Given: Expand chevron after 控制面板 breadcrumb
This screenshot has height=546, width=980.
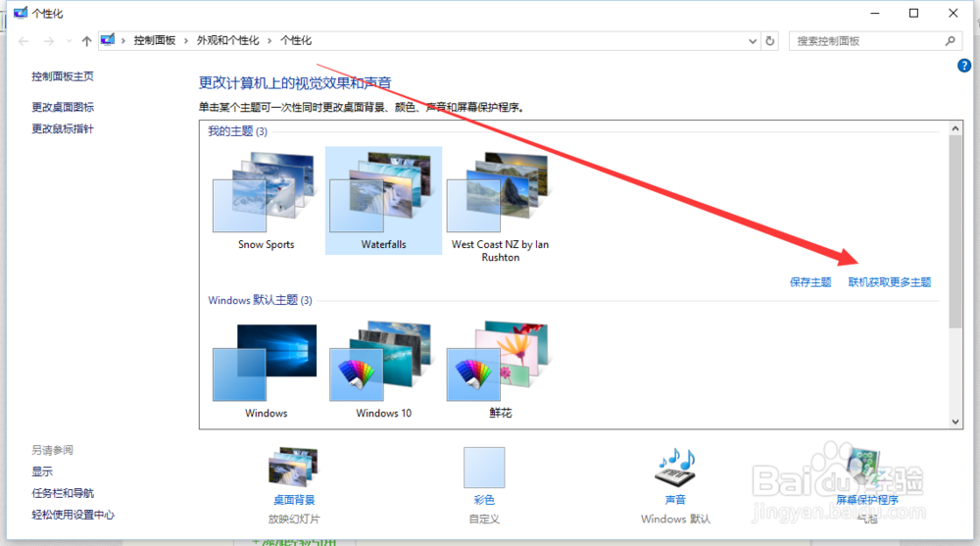Looking at the screenshot, I should (185, 40).
